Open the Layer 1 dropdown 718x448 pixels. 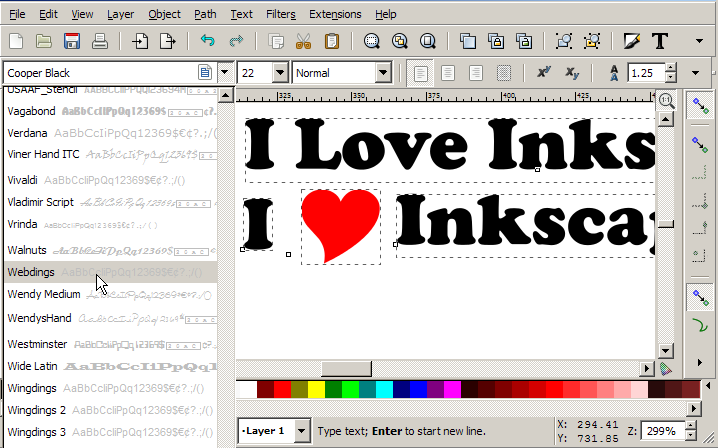301,431
